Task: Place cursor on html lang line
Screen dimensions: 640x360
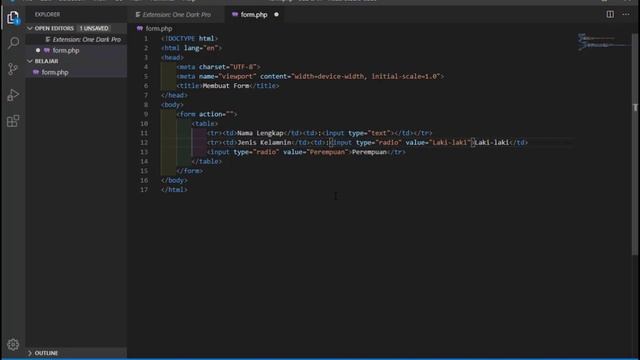Action: pos(191,48)
